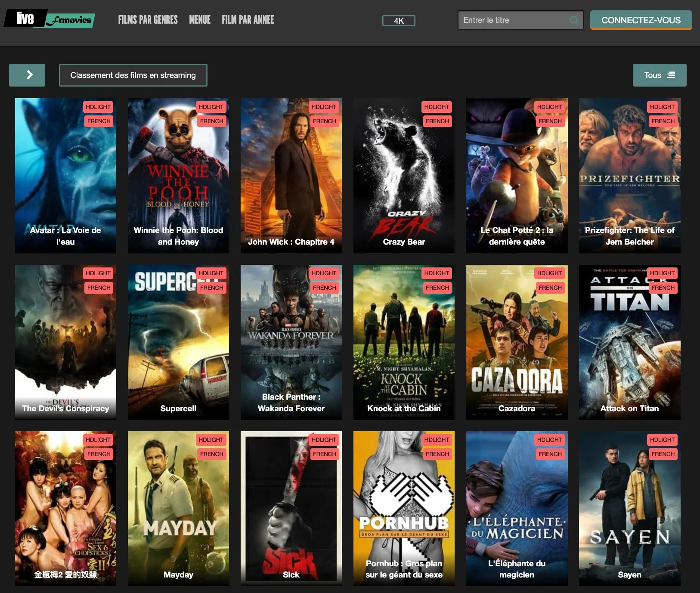Select Classement des films en streaming
The height and width of the screenshot is (593, 700).
133,75
